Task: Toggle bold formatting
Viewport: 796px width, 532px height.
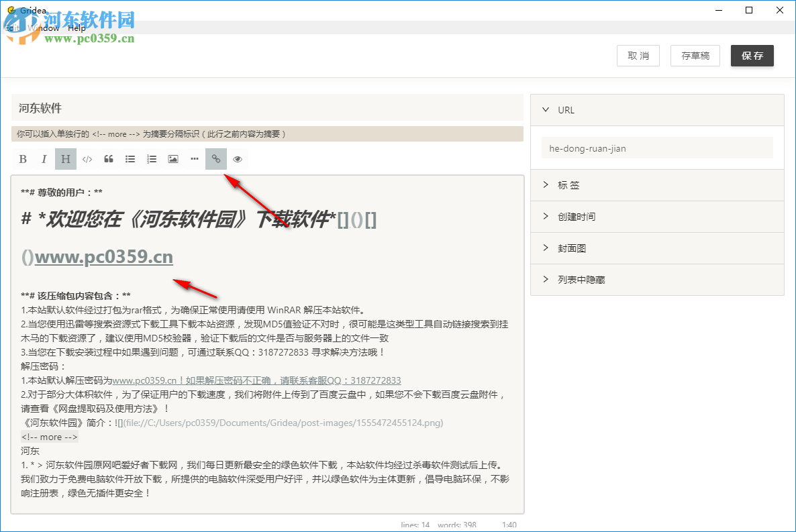Action: [x=22, y=159]
